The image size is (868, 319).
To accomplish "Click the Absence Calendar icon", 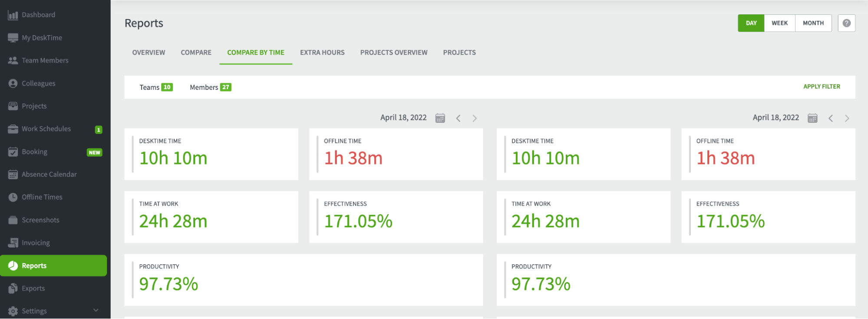I will (13, 174).
